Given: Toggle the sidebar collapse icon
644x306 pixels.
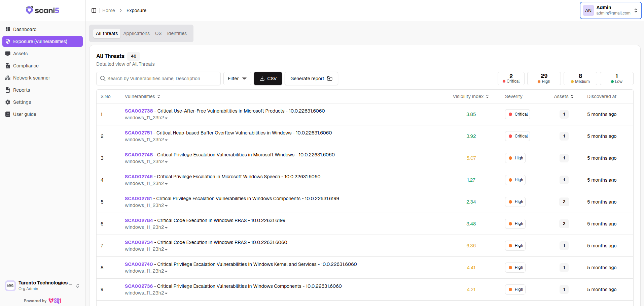Looking at the screenshot, I should pos(94,10).
